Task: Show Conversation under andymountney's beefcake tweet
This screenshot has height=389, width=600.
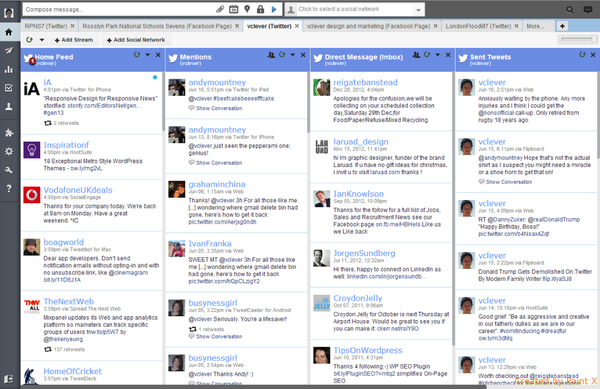Action: (x=219, y=108)
